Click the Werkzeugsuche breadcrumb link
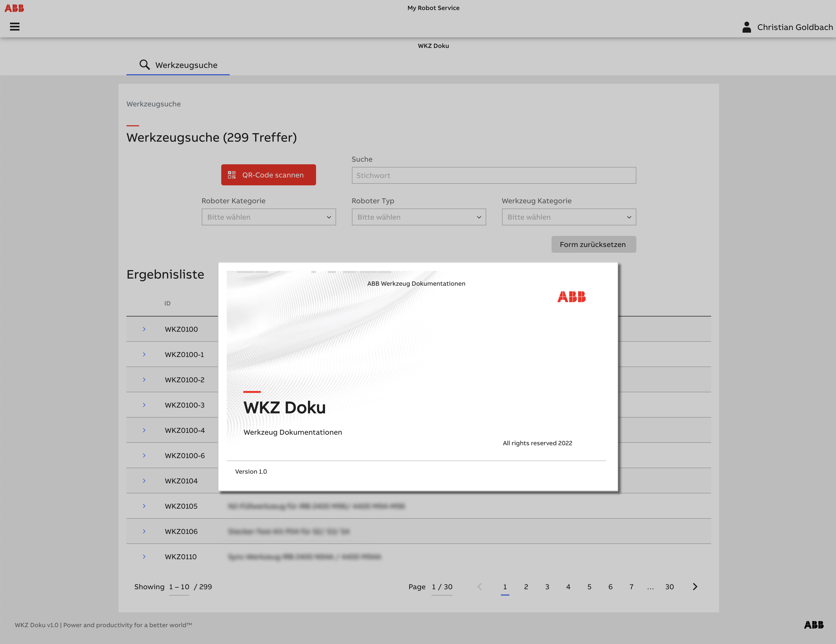The width and height of the screenshot is (836, 644). pyautogui.click(x=154, y=104)
